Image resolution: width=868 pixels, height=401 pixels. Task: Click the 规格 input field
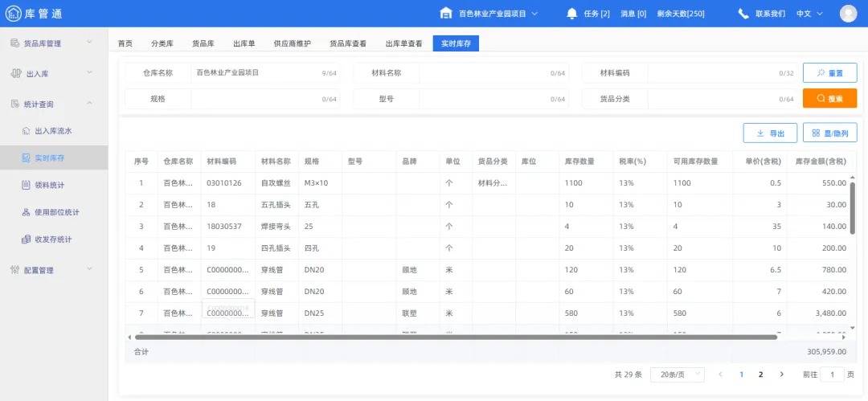[264, 99]
